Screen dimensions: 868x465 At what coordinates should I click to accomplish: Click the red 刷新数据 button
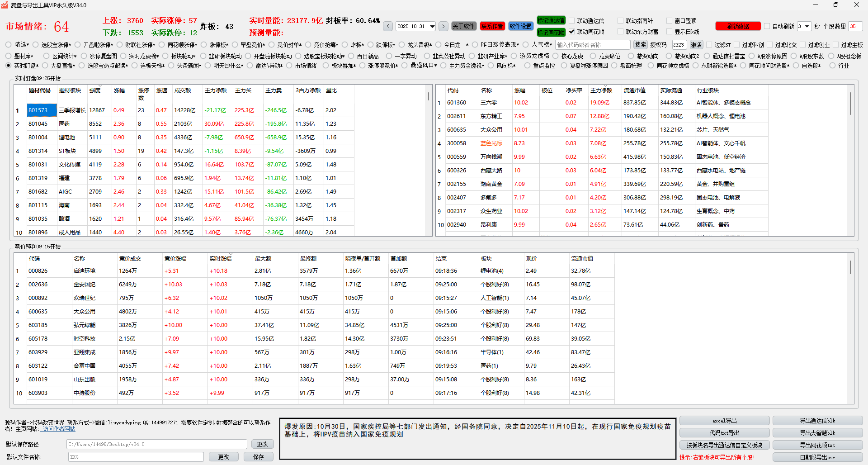click(x=738, y=26)
